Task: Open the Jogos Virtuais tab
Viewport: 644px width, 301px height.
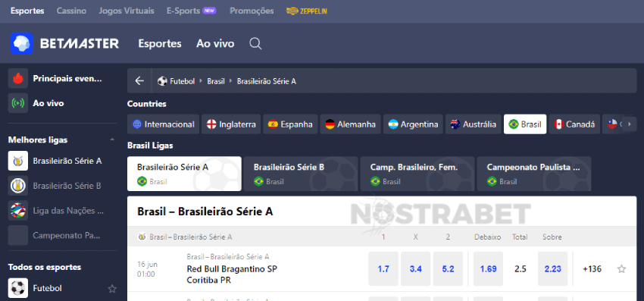Action: click(127, 11)
